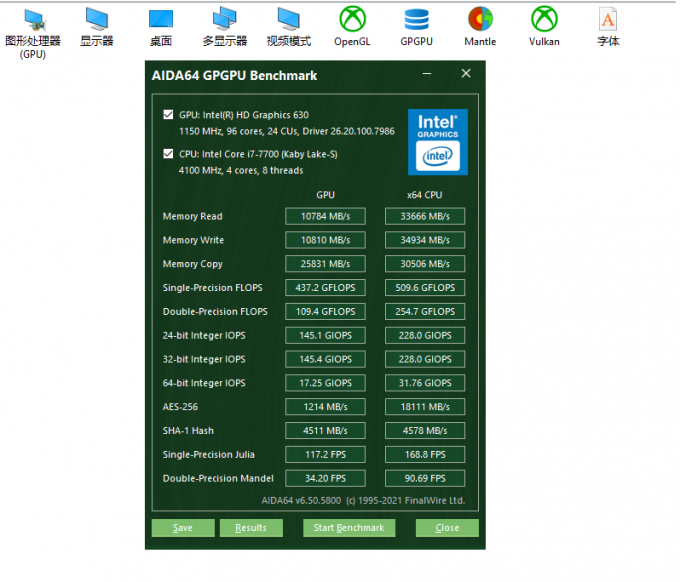Open the 视频模式 video modes icon
680x582 pixels.
pyautogui.click(x=288, y=27)
